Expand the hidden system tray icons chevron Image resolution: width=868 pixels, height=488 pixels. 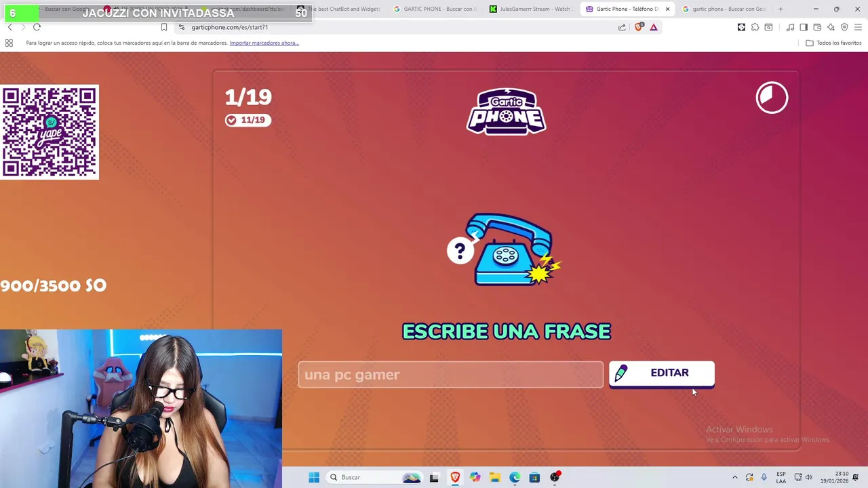click(x=734, y=477)
